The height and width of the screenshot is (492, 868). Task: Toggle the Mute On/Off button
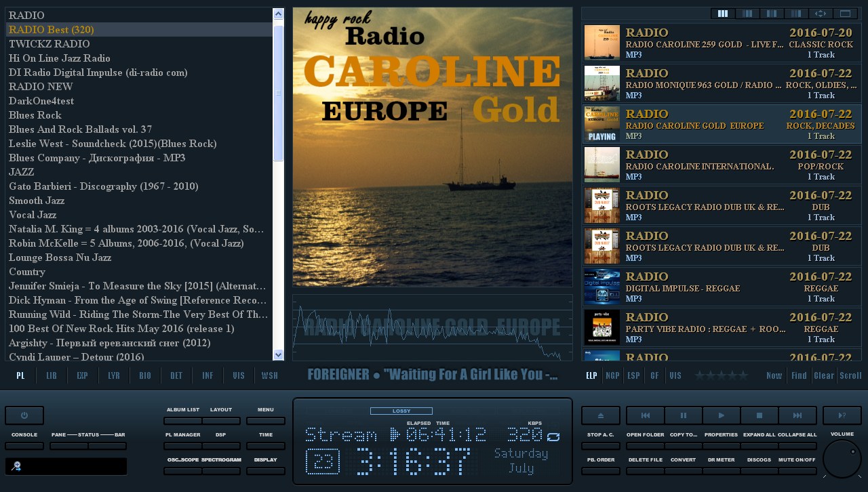797,471
